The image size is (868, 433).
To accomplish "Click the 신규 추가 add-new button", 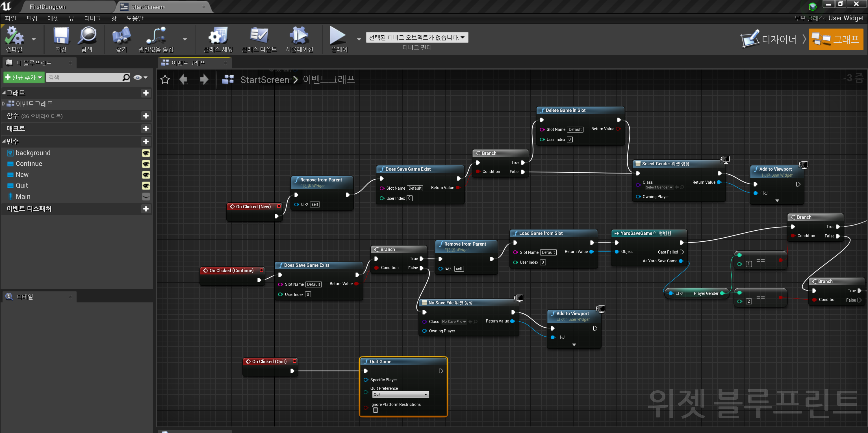I will tap(23, 77).
